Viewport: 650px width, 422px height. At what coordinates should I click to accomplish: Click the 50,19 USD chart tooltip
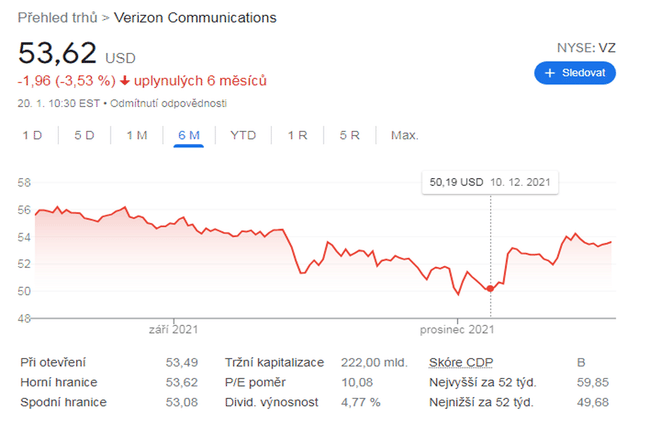pyautogui.click(x=490, y=183)
